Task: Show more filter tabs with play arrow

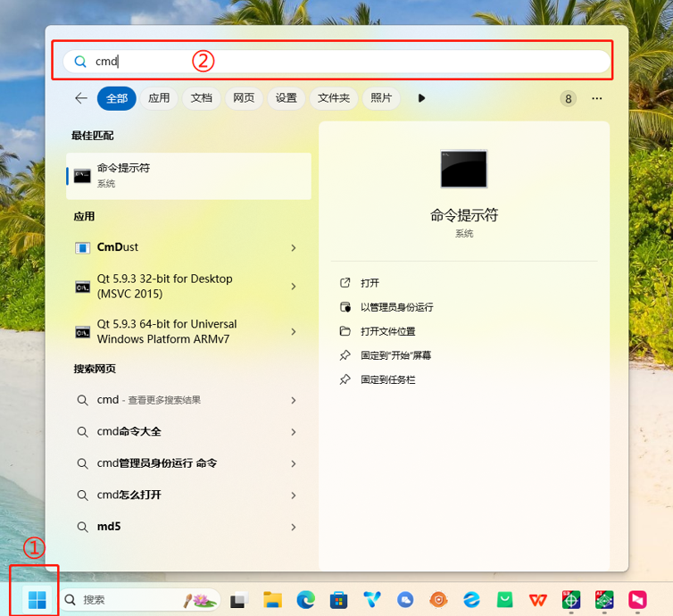Action: (x=421, y=98)
